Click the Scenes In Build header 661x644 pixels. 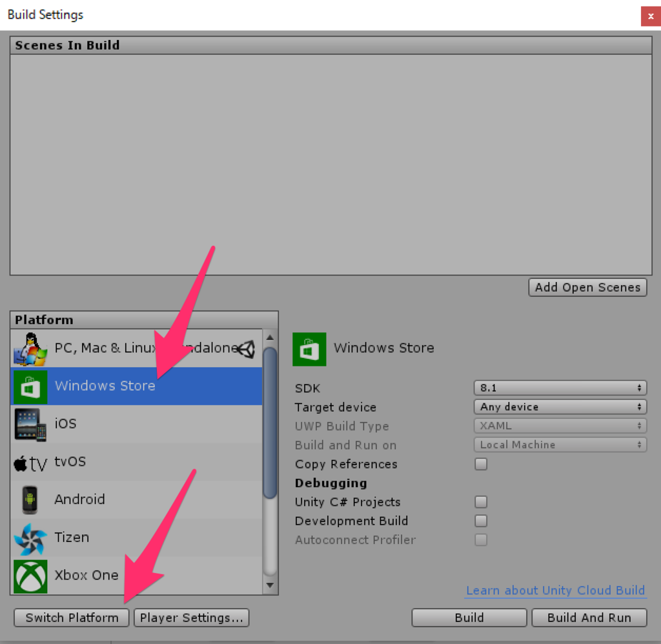click(331, 45)
